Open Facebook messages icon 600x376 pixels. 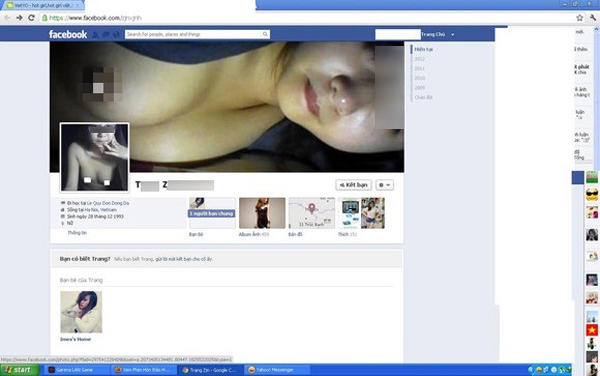click(x=106, y=35)
